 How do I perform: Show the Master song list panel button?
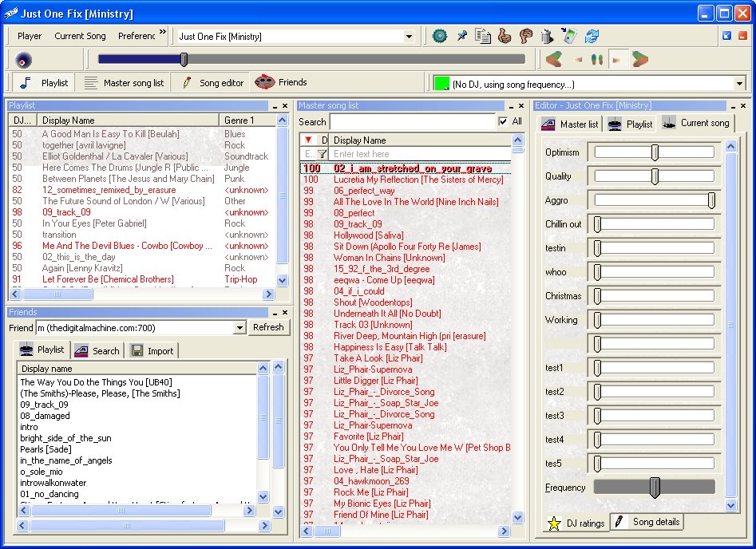125,83
